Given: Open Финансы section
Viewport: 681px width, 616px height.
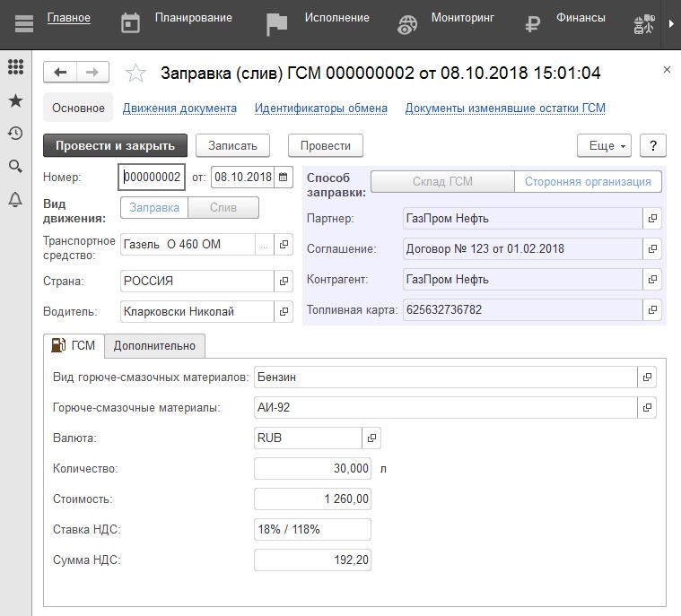Looking at the screenshot, I should [581, 18].
